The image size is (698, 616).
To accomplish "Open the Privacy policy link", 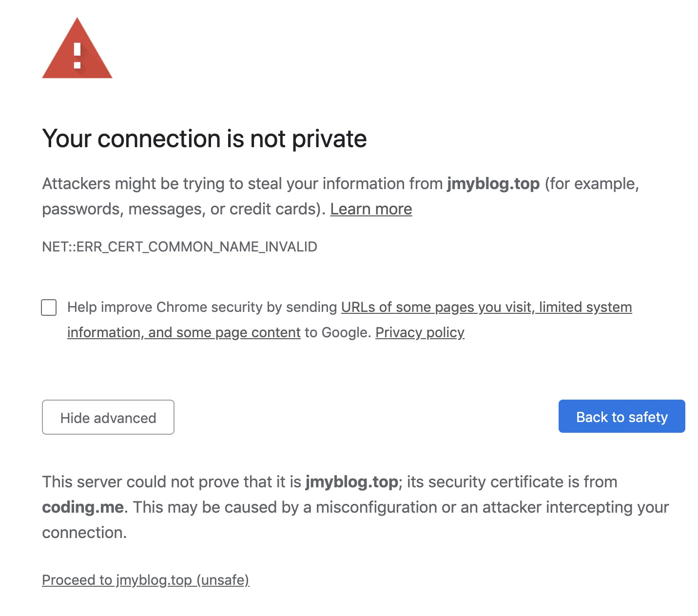I will click(x=420, y=332).
